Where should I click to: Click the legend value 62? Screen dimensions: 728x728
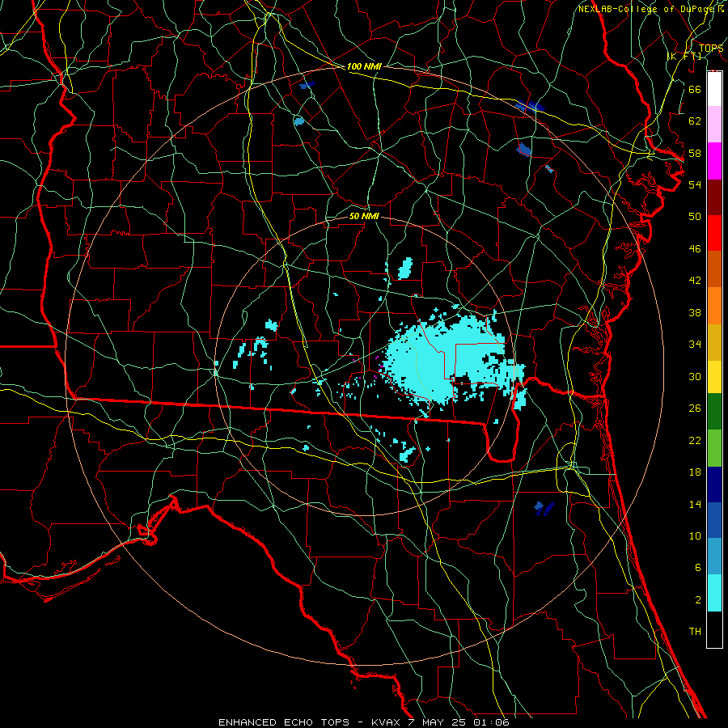pyautogui.click(x=695, y=121)
